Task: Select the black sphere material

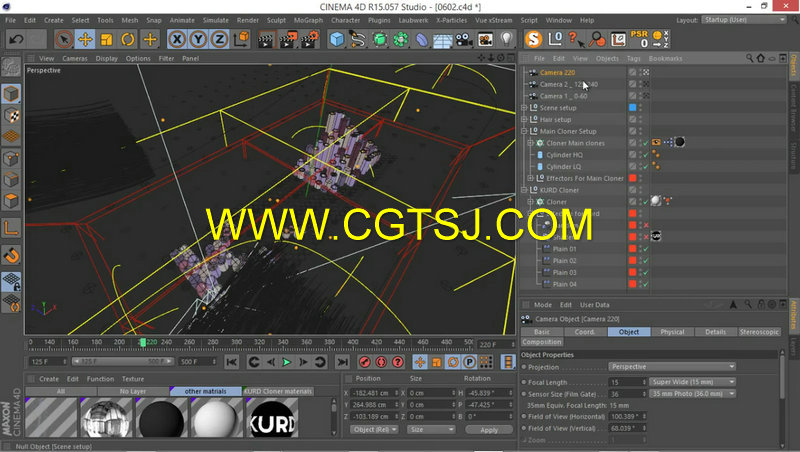Action: click(x=161, y=418)
